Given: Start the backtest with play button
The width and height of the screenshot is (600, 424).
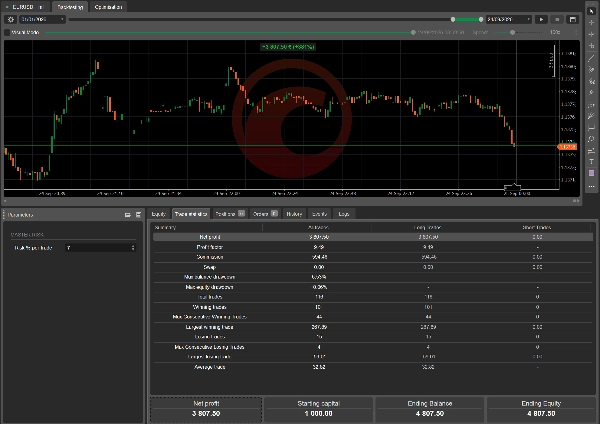Looking at the screenshot, I should pos(541,19).
